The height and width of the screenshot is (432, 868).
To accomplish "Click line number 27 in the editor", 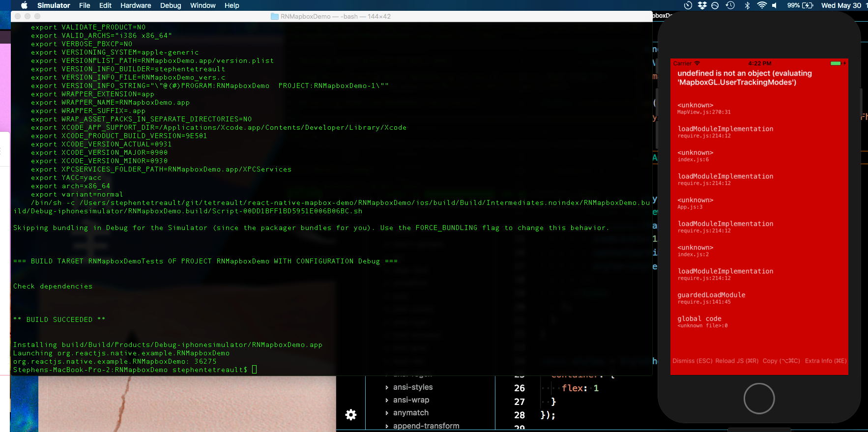I will tap(520, 402).
